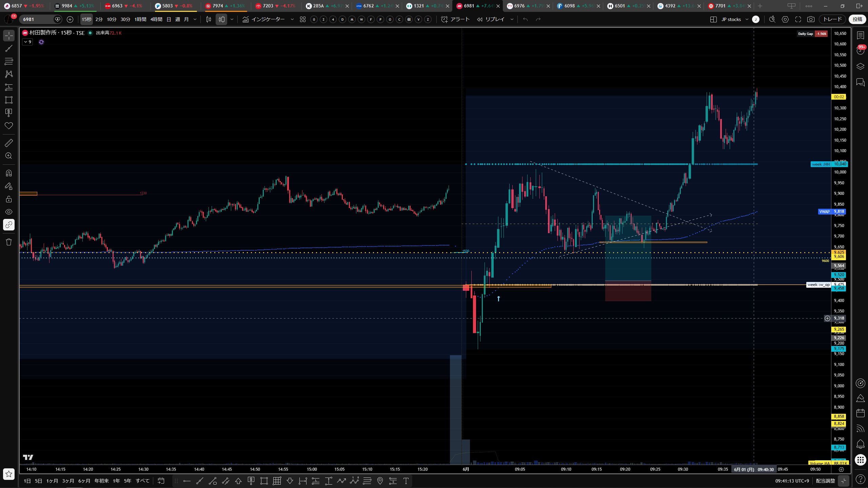Image resolution: width=868 pixels, height=488 pixels.
Task: Open the go to date calendar icon
Action: pos(161,481)
